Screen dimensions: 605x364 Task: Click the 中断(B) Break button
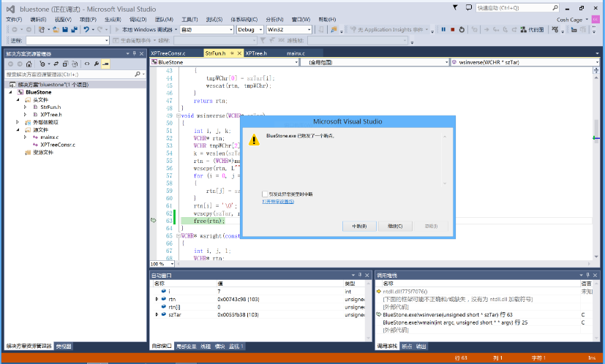[359, 227]
